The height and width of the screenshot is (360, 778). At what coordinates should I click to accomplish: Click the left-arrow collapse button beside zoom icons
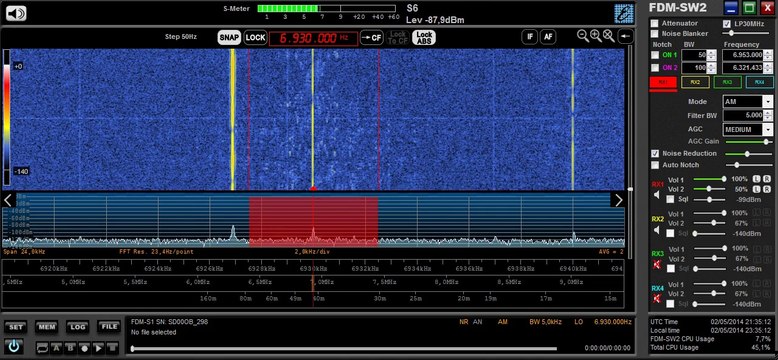click(x=626, y=36)
